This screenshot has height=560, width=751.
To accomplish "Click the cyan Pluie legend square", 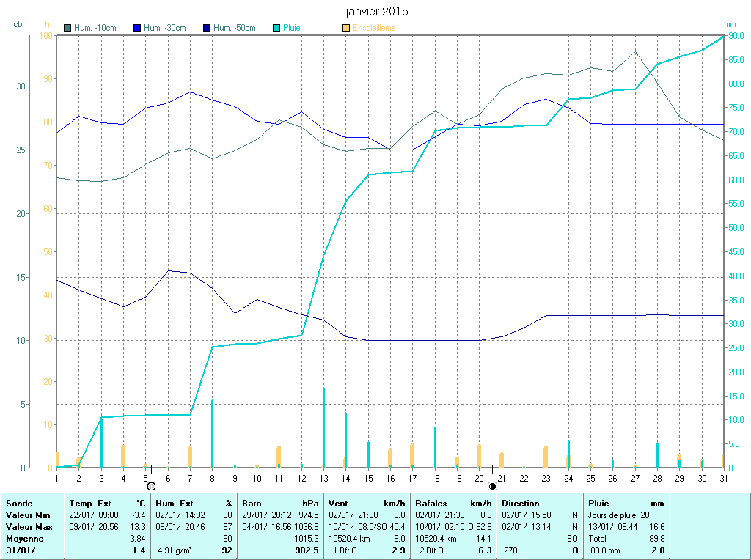I will coord(276,29).
